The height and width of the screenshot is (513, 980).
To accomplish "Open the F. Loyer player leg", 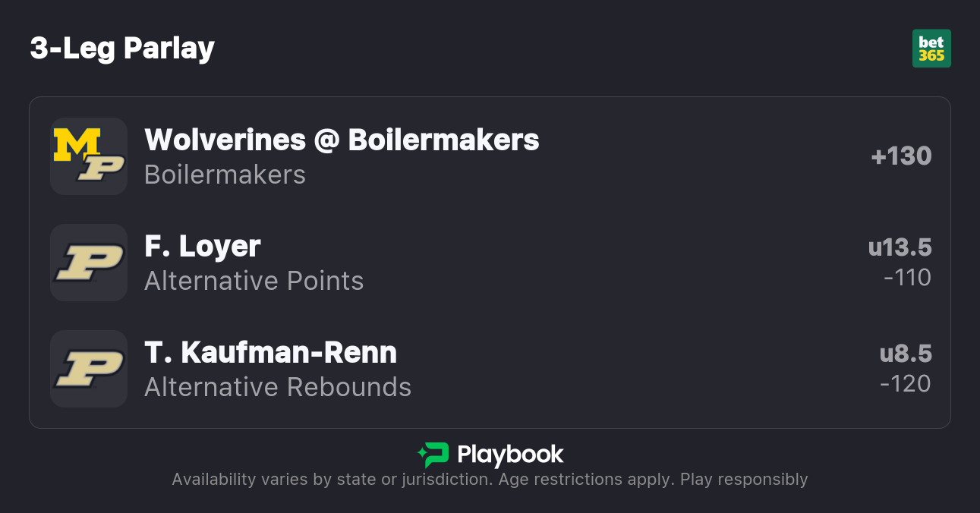I will 203,246.
